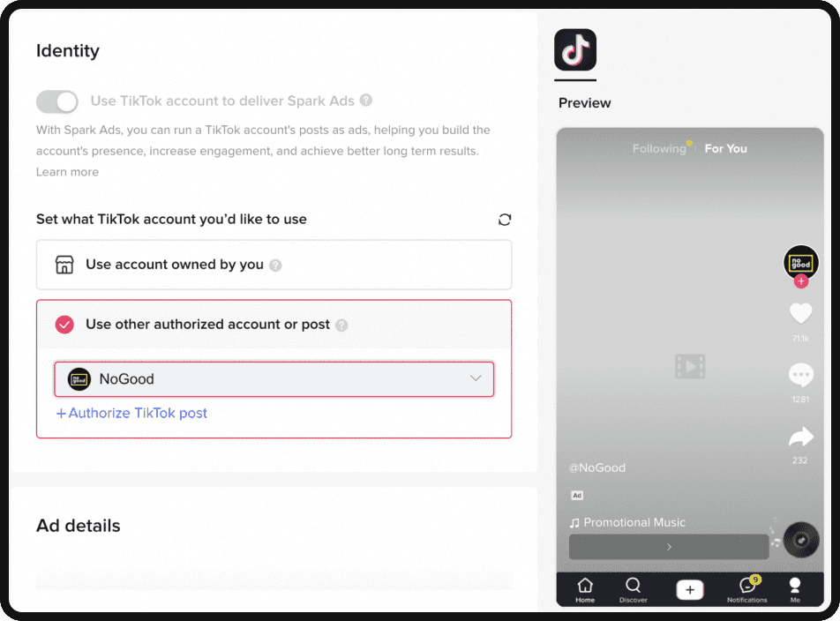Click the spinning music disc icon
840x621 pixels.
pyautogui.click(x=801, y=540)
